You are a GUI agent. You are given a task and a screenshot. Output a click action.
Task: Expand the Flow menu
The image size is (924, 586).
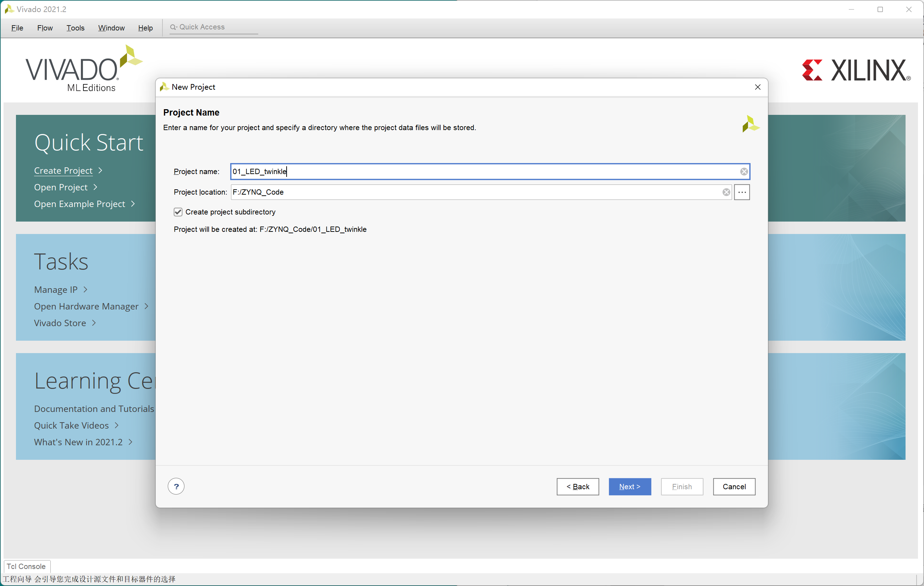click(x=45, y=28)
